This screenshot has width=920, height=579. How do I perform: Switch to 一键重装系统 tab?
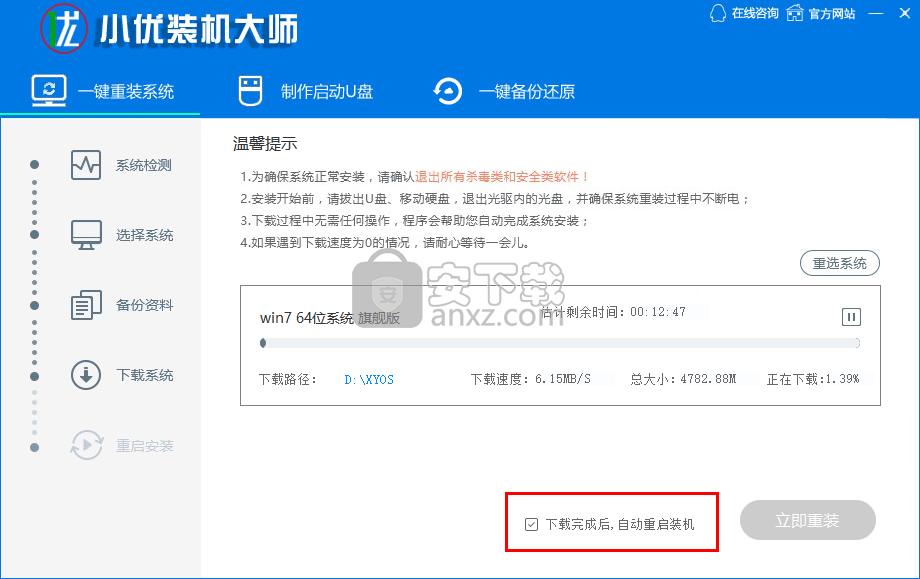click(x=103, y=92)
